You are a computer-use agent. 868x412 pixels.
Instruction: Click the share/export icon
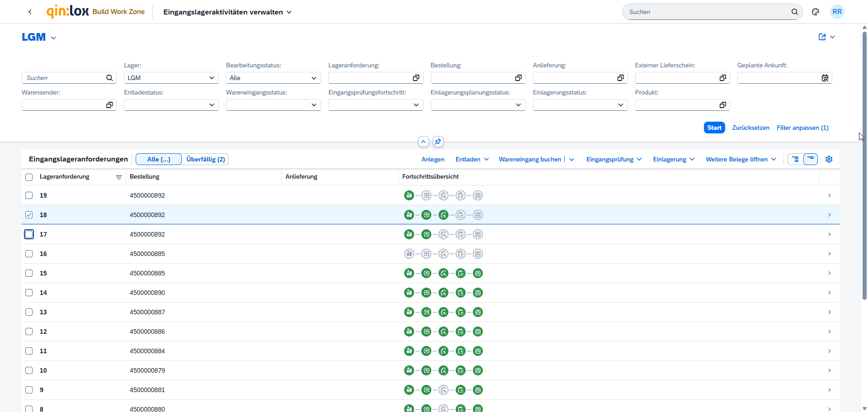click(822, 37)
